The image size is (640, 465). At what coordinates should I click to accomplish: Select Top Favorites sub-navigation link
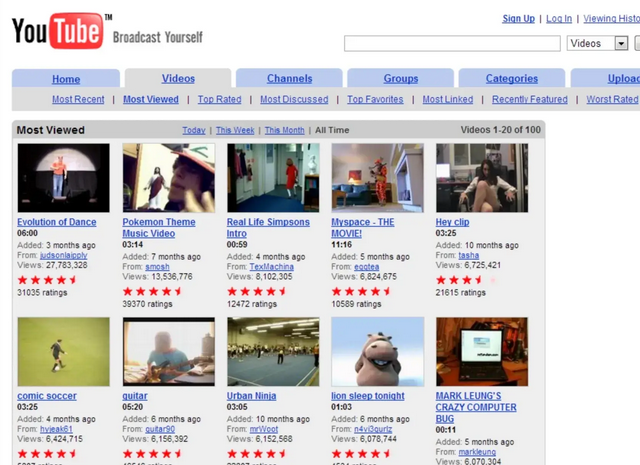(x=375, y=99)
